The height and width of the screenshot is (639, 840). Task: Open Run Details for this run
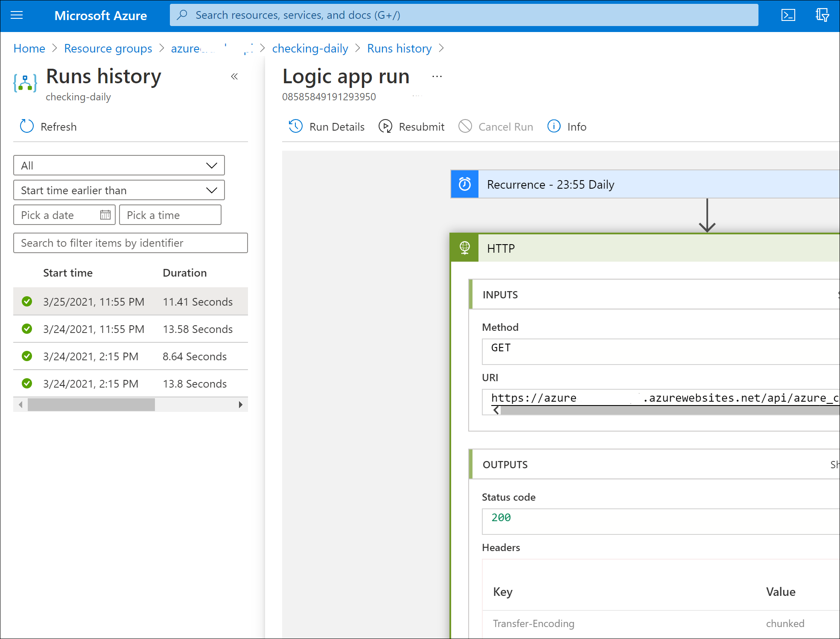click(327, 127)
